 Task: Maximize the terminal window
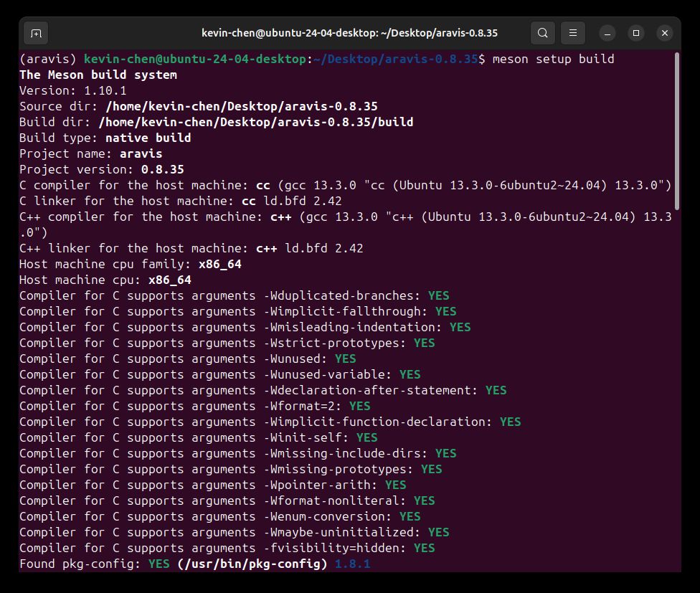tap(636, 33)
